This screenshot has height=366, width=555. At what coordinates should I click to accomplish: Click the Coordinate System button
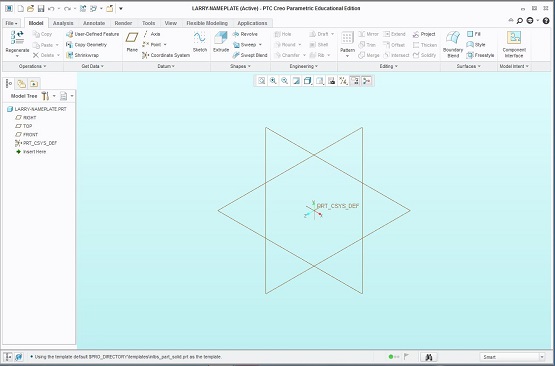pos(166,55)
